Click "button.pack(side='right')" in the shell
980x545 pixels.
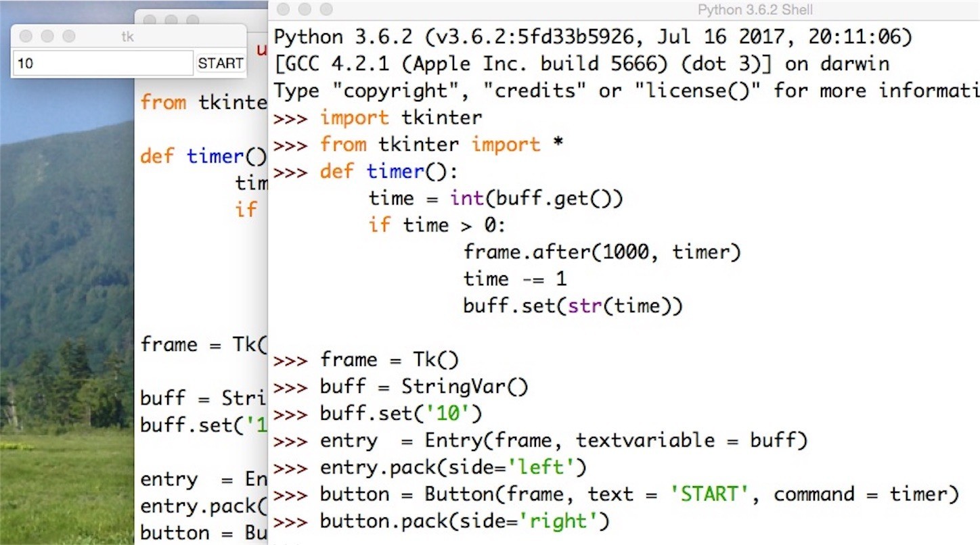coord(465,521)
